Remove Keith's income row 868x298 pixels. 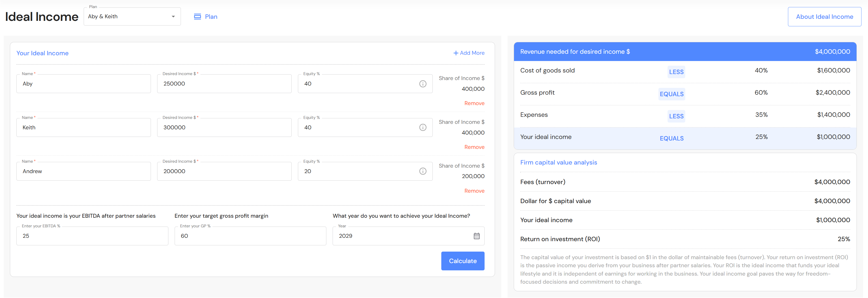point(474,147)
